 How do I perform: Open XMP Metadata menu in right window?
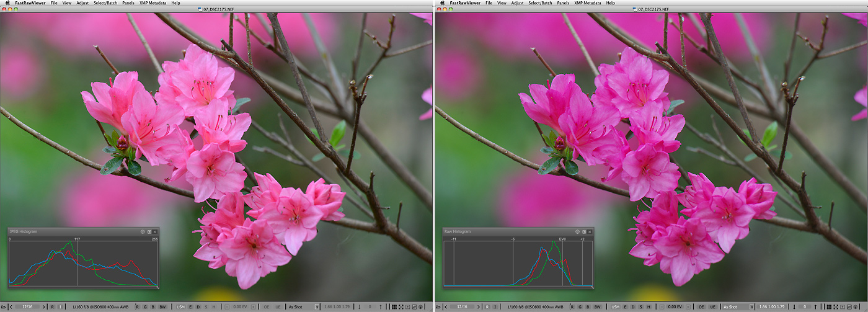coord(587,3)
